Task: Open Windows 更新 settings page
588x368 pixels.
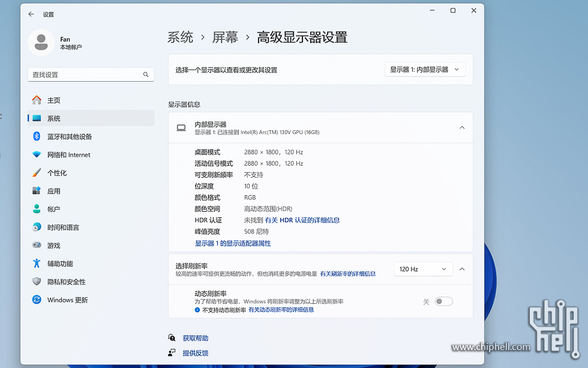Action: (91, 300)
